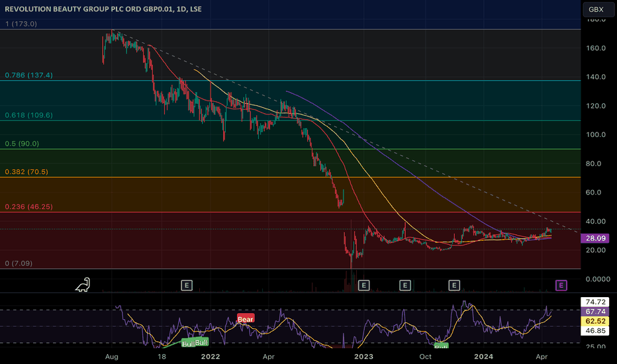The image size is (617, 364).
Task: Click the 160.0 price axis label
Action: pyautogui.click(x=596, y=48)
